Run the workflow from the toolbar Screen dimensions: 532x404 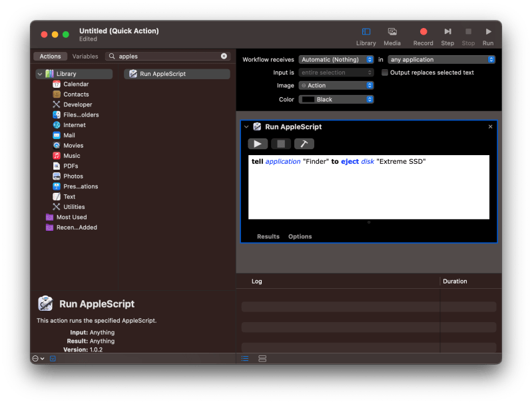coord(488,37)
